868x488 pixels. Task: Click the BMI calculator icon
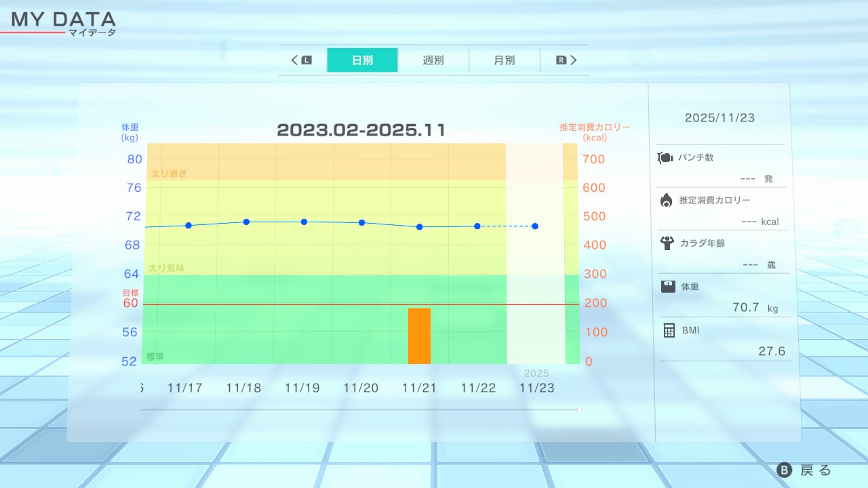pyautogui.click(x=669, y=330)
